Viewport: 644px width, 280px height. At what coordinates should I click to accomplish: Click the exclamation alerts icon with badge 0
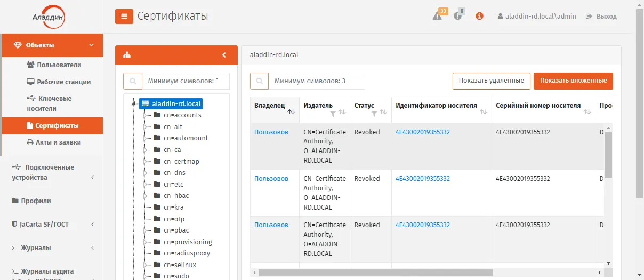tap(457, 16)
